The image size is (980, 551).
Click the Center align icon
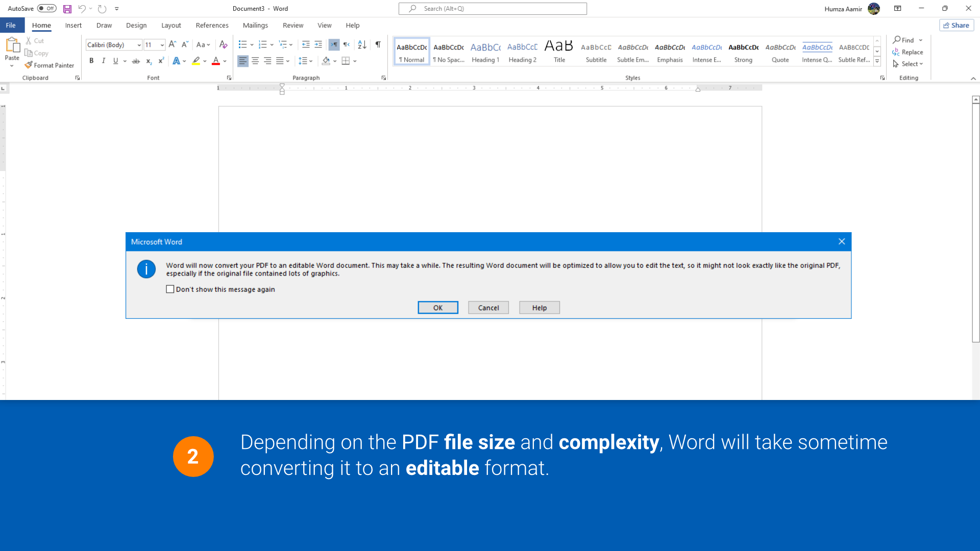255,61
